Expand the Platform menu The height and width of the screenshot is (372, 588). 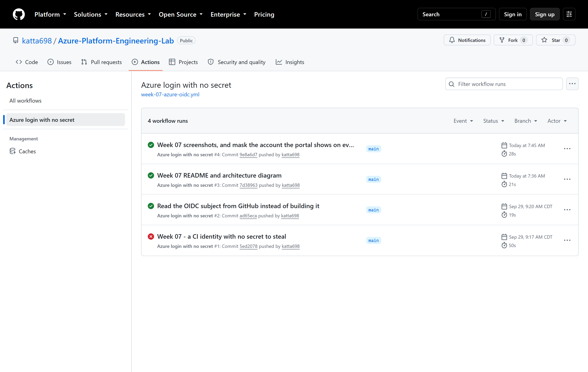pyautogui.click(x=50, y=14)
